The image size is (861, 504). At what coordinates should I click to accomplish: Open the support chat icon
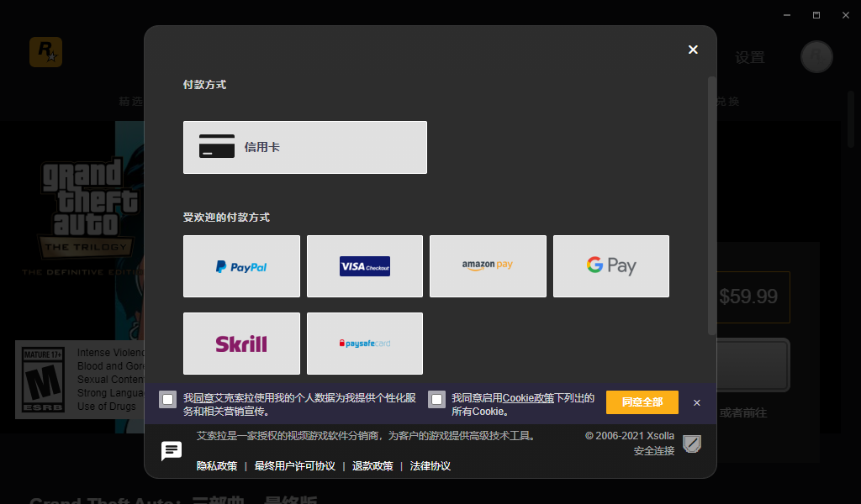(x=172, y=451)
